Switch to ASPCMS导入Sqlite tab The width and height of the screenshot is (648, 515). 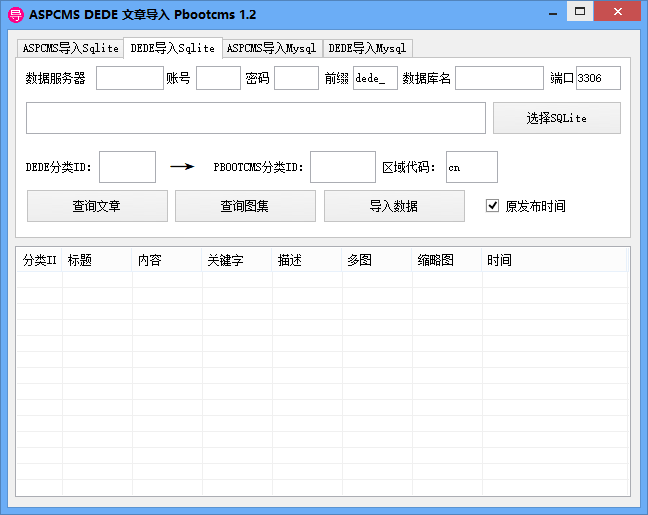point(70,48)
